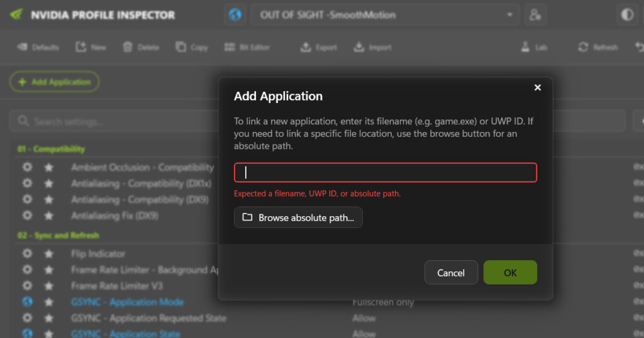This screenshot has width=644, height=338.
Task: Click the Import toolbar button
Action: pyautogui.click(x=372, y=47)
